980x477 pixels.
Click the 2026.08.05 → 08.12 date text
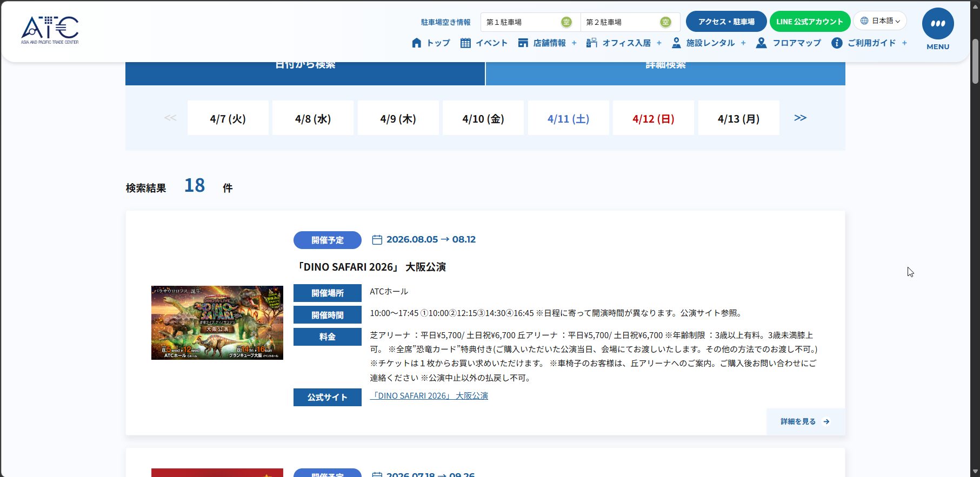point(431,239)
